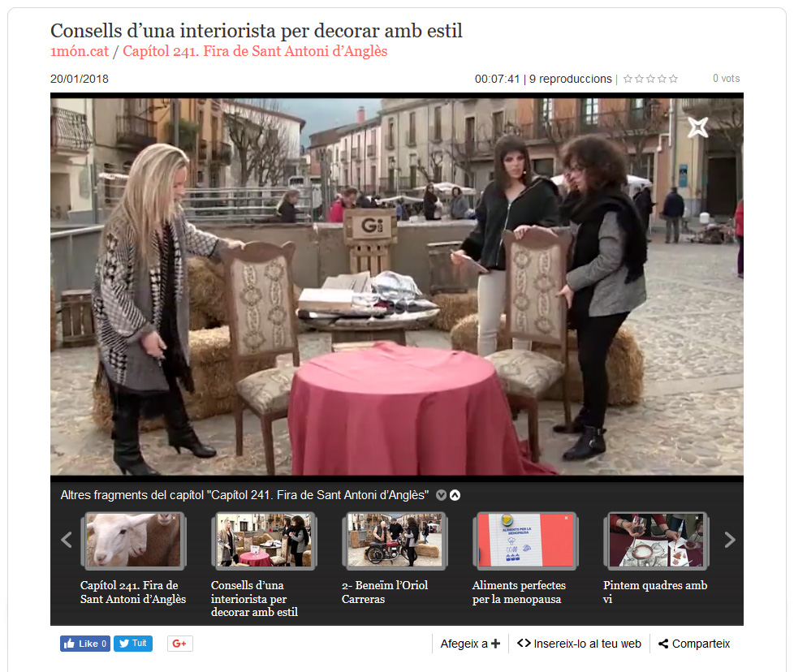This screenshot has height=672, width=794.
Task: Open the Comparteix share options
Action: coord(694,644)
